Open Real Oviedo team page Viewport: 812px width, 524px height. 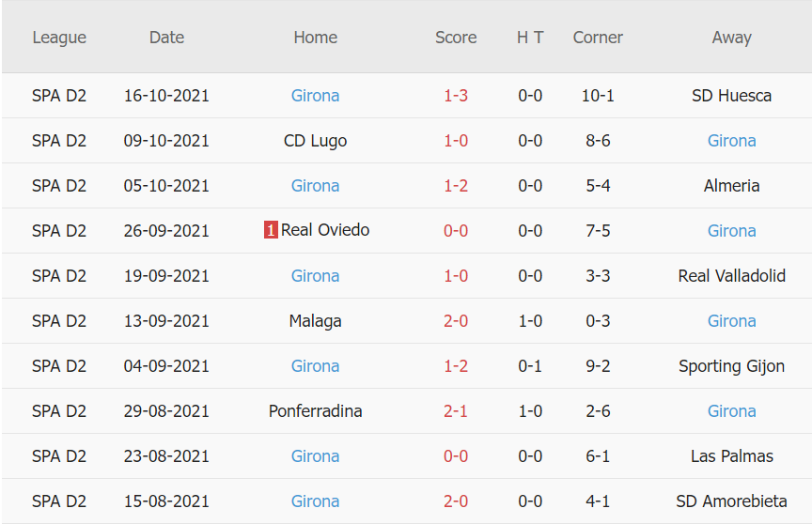pos(325,230)
